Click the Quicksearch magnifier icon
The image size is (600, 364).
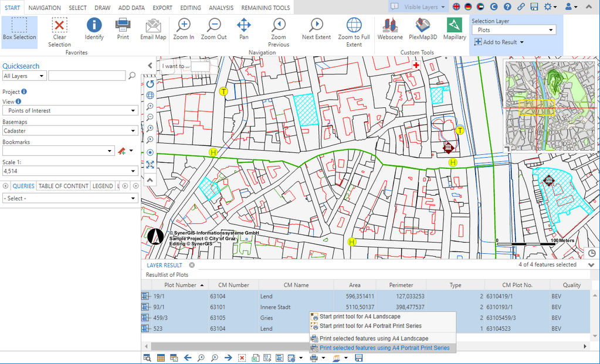coord(132,76)
